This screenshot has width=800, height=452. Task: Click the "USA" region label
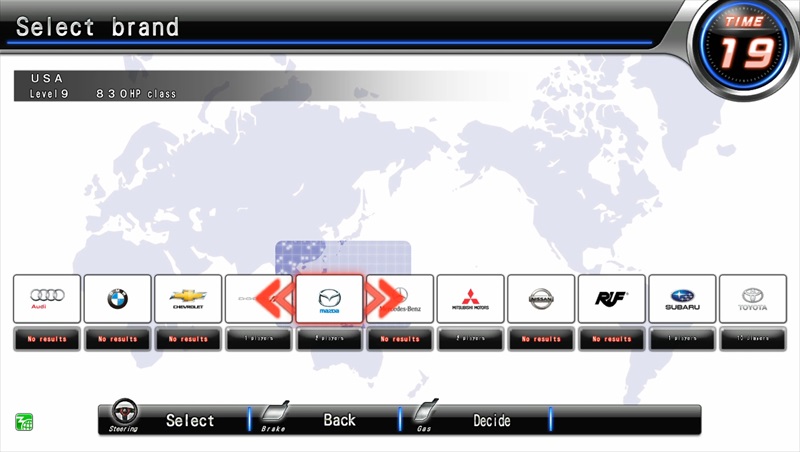(47, 78)
